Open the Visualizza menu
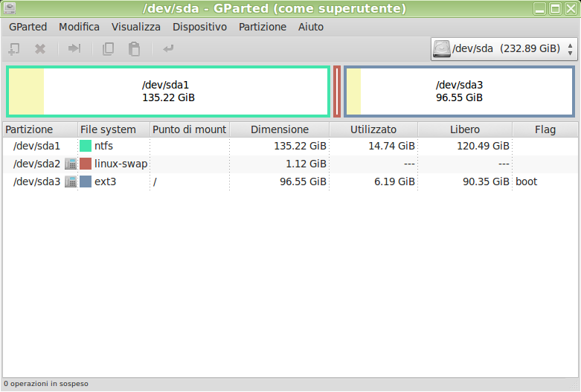Viewport: 581px width, 392px height. point(135,27)
